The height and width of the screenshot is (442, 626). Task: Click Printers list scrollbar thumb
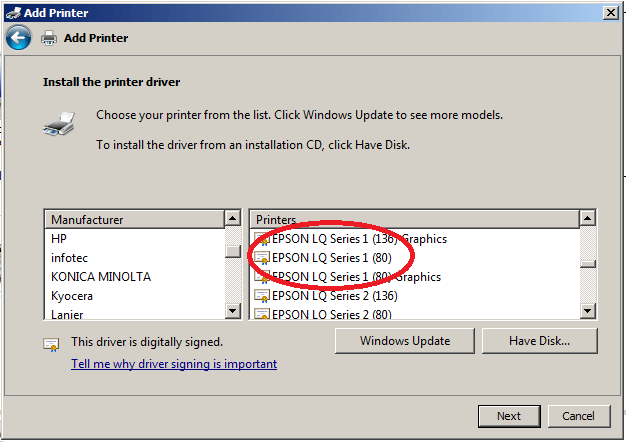588,264
